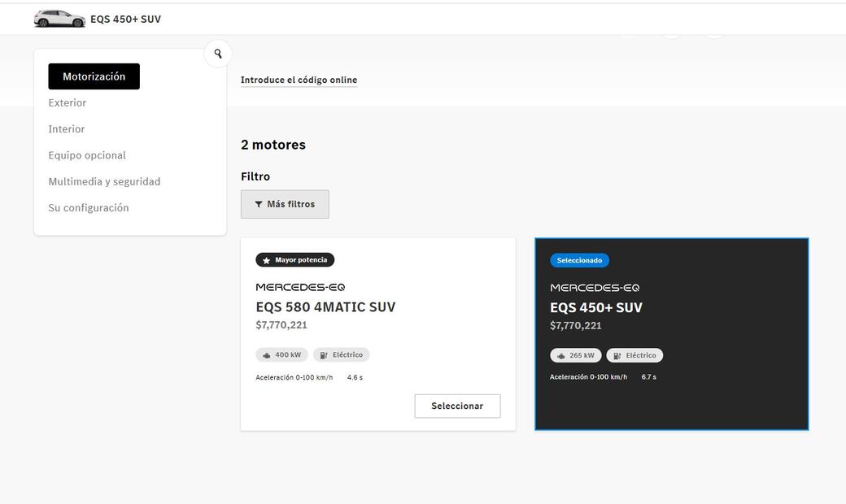
Task: Click the fuel pump icon on EQS 450+ card
Action: pos(617,356)
